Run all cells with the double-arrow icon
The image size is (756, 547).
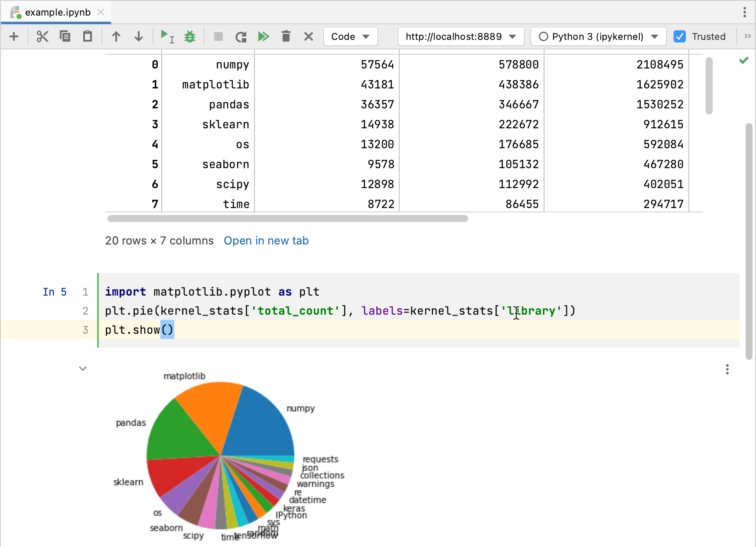tap(264, 36)
